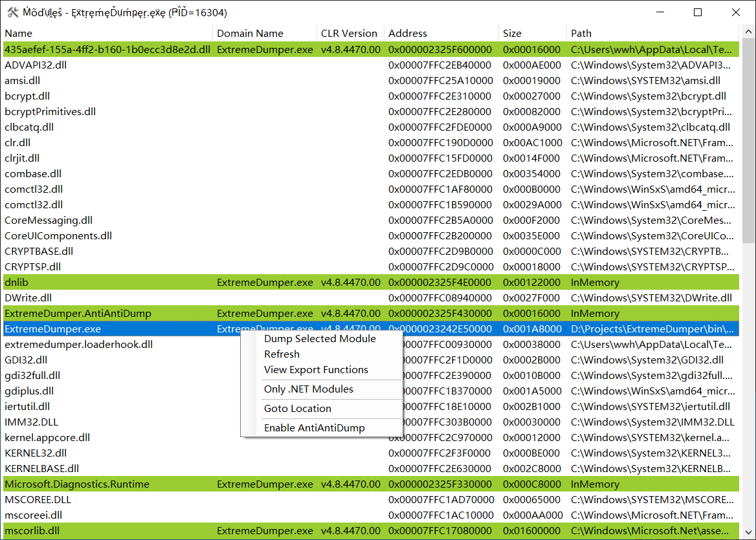Select the clrjit.dll module row
The image size is (756, 540).
pyautogui.click(x=371, y=158)
